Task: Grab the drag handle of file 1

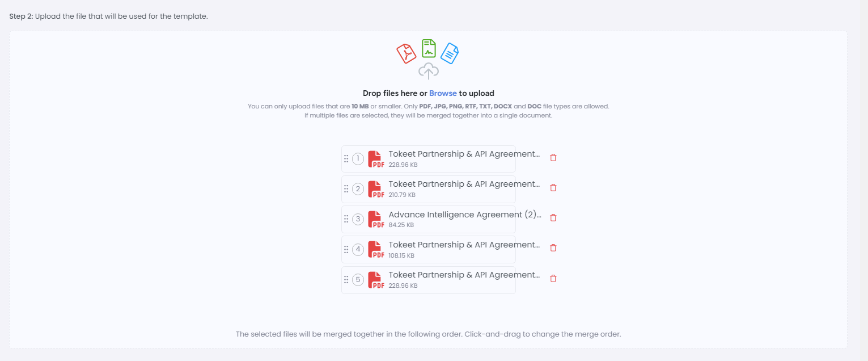Action: (346, 159)
